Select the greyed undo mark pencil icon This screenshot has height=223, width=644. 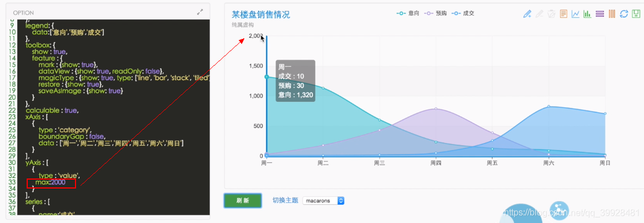click(x=540, y=14)
